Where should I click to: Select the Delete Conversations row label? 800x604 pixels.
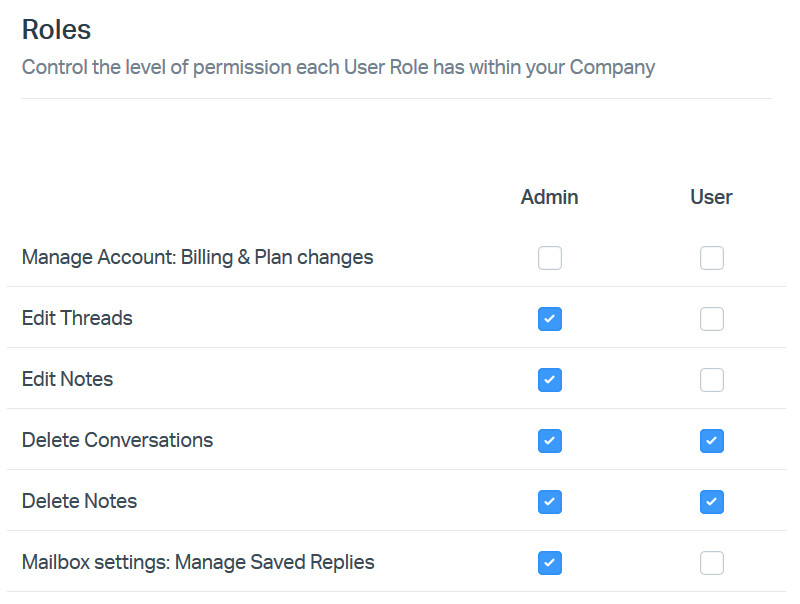(x=117, y=440)
